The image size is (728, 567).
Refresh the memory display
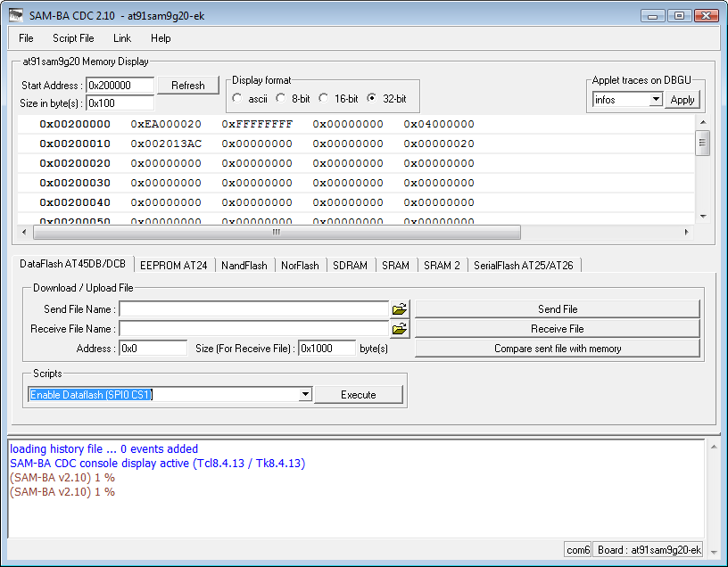187,85
